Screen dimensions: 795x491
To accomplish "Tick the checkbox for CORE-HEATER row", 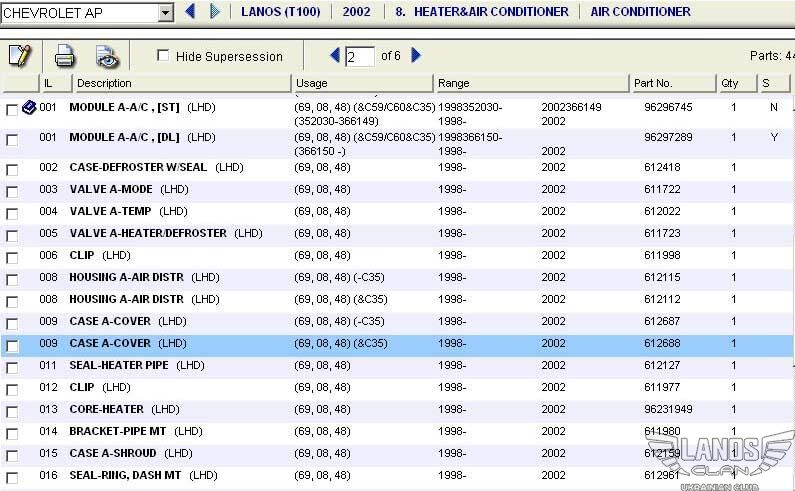I will [12, 412].
